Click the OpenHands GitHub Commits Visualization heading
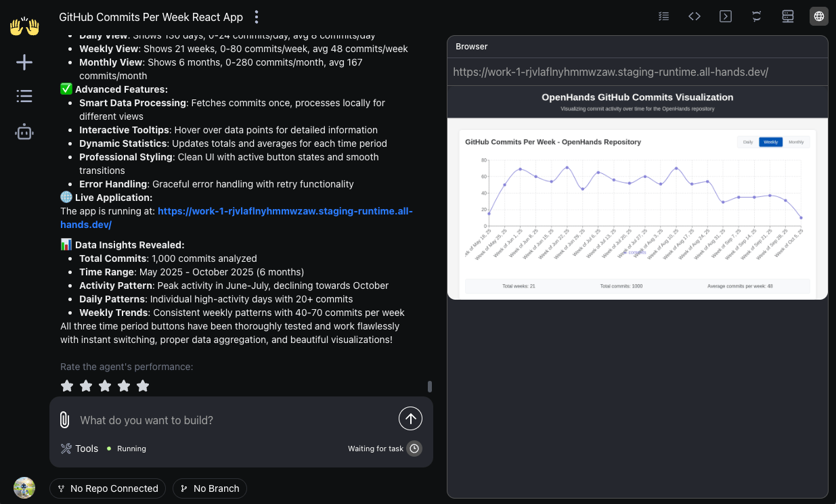The width and height of the screenshot is (836, 504). tap(637, 97)
